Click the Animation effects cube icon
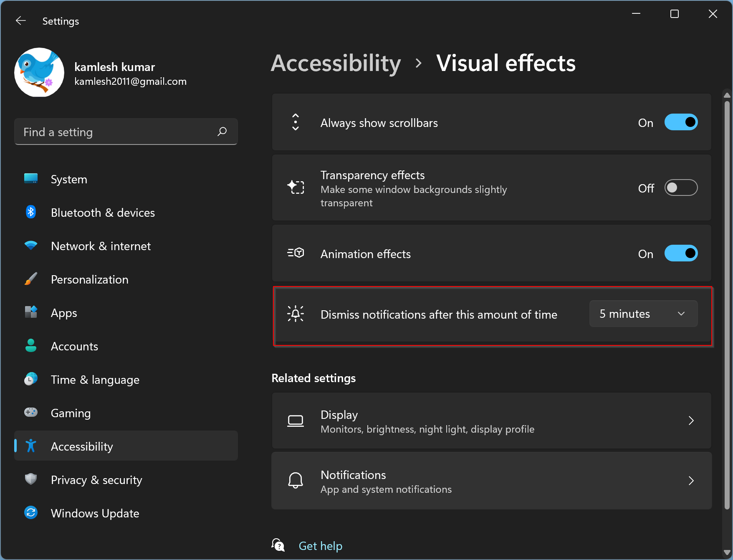 coord(296,253)
